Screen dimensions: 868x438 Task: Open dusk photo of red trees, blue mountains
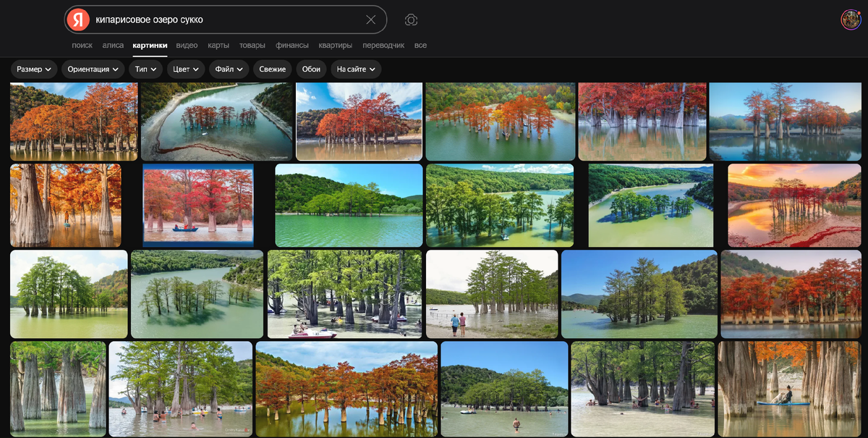[x=786, y=122]
